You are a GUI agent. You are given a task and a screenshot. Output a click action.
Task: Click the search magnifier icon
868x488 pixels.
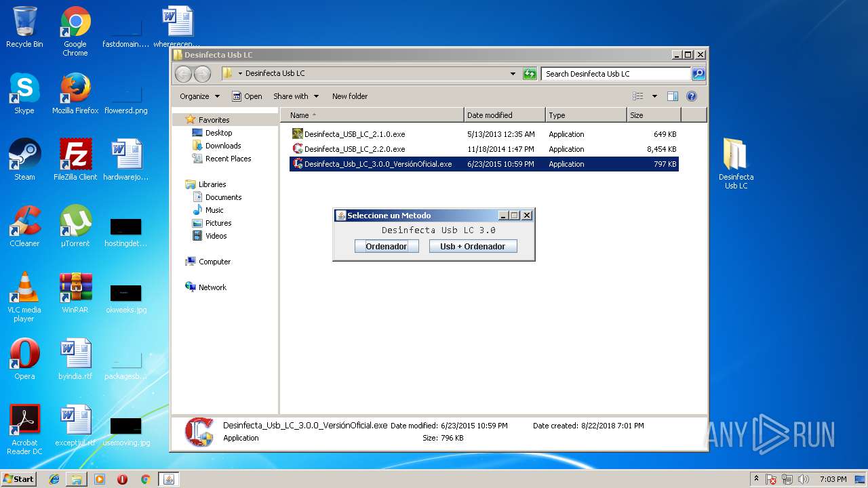[698, 74]
